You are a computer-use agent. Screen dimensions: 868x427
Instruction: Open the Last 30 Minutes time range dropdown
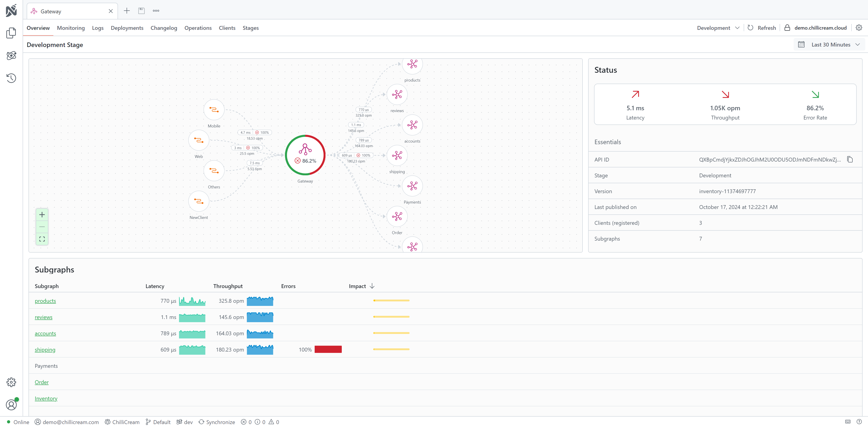pos(831,45)
